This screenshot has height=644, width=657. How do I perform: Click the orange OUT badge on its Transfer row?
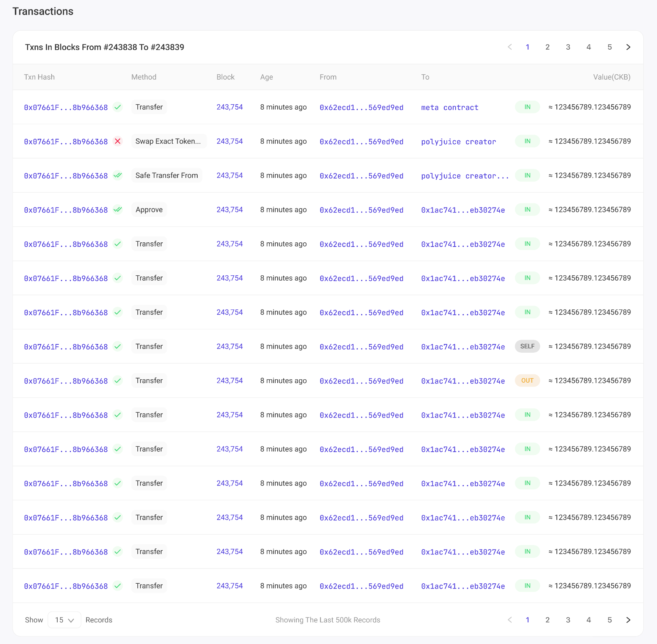pos(527,380)
